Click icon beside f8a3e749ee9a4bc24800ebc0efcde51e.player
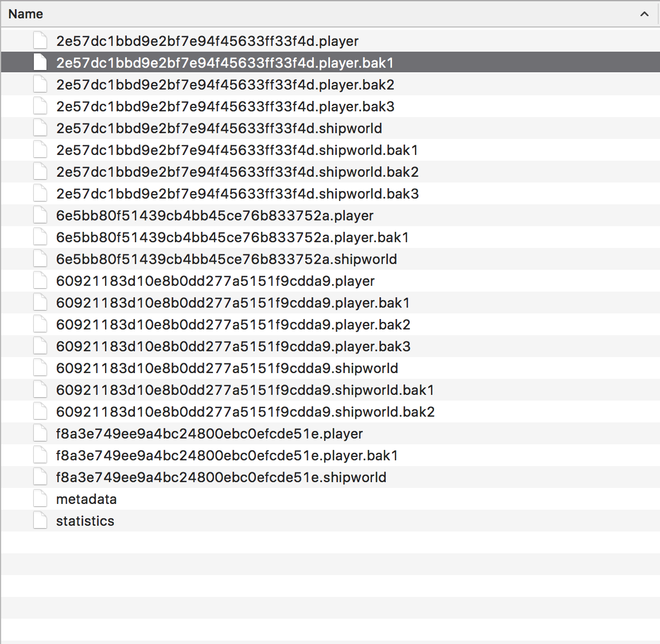 pyautogui.click(x=40, y=433)
